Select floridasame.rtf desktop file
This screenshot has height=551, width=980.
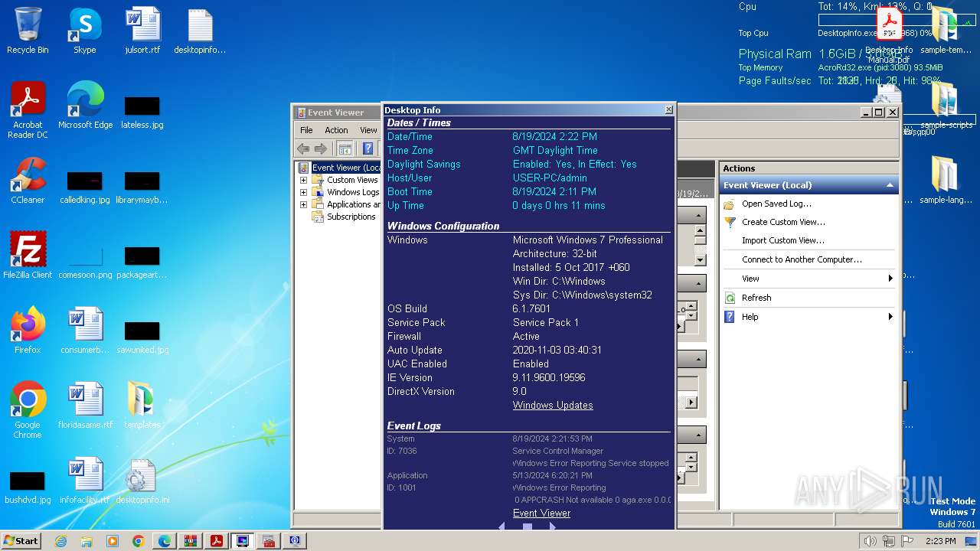click(85, 406)
